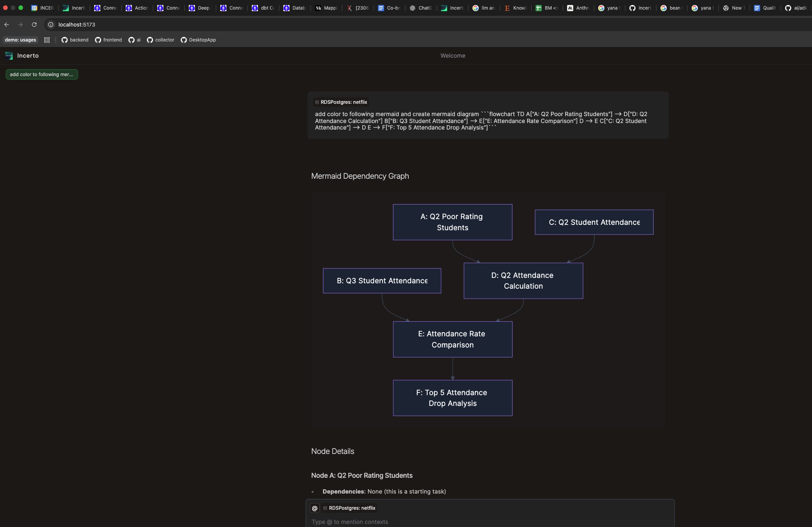Click node 'F: Top 5 Attendance Drop Analysis'

[x=453, y=398]
